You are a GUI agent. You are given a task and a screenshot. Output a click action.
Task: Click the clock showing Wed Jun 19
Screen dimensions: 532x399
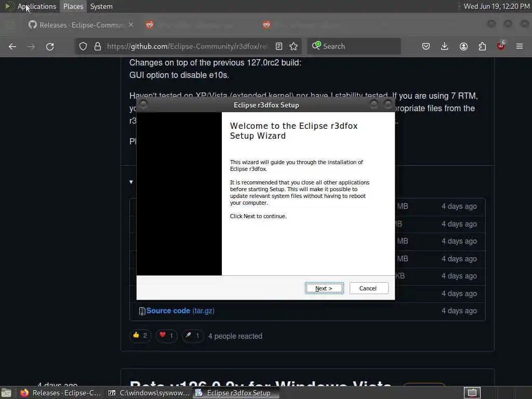coord(496,6)
